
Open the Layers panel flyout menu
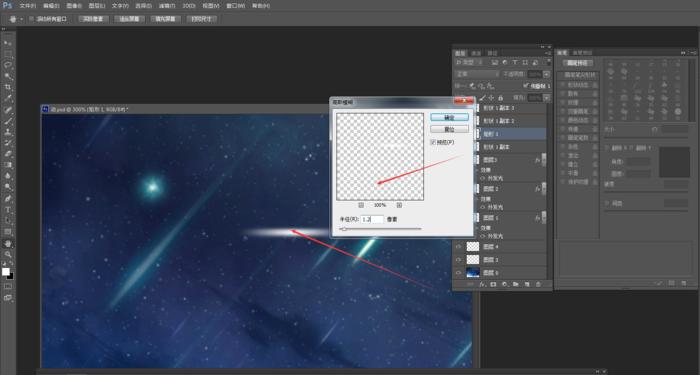pyautogui.click(x=547, y=53)
